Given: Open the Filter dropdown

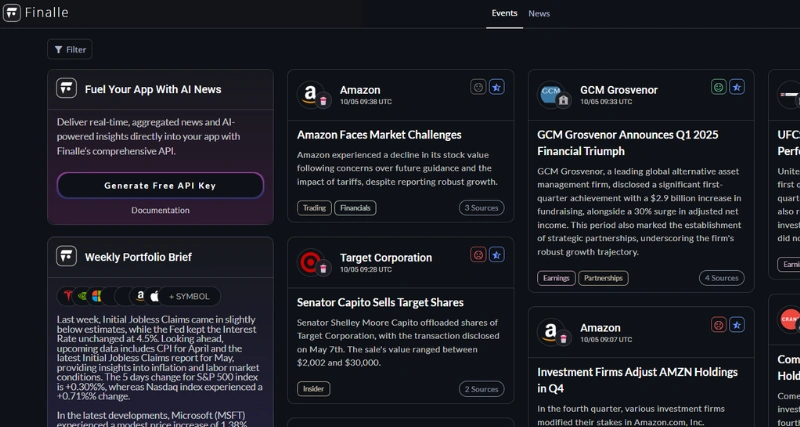Looking at the screenshot, I should pyautogui.click(x=70, y=49).
